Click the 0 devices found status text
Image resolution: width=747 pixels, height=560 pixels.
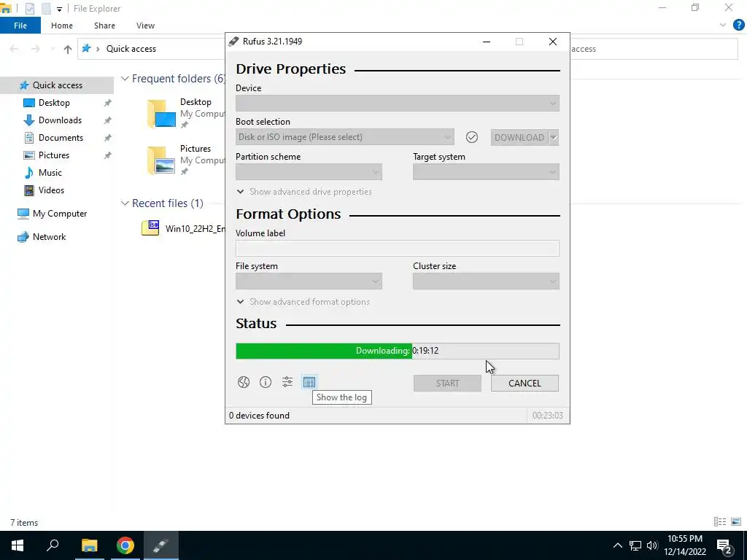pyautogui.click(x=259, y=415)
